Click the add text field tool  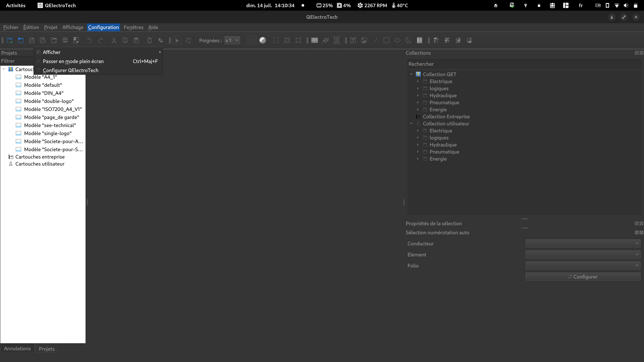pyautogui.click(x=353, y=40)
